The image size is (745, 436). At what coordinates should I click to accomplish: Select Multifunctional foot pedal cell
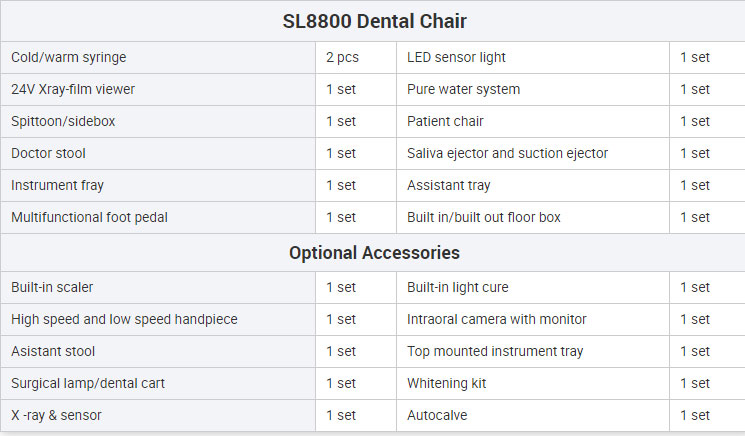point(158,217)
